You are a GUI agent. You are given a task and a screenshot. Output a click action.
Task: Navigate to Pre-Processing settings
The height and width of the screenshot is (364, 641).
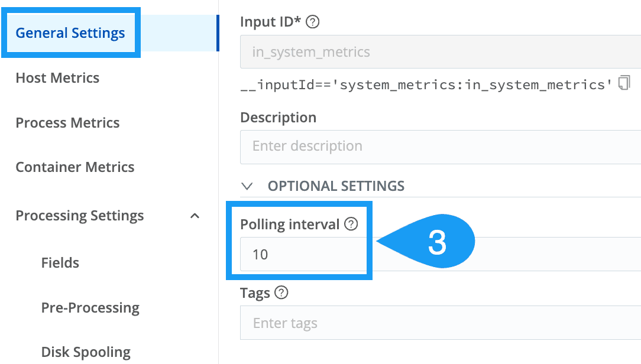click(x=90, y=308)
